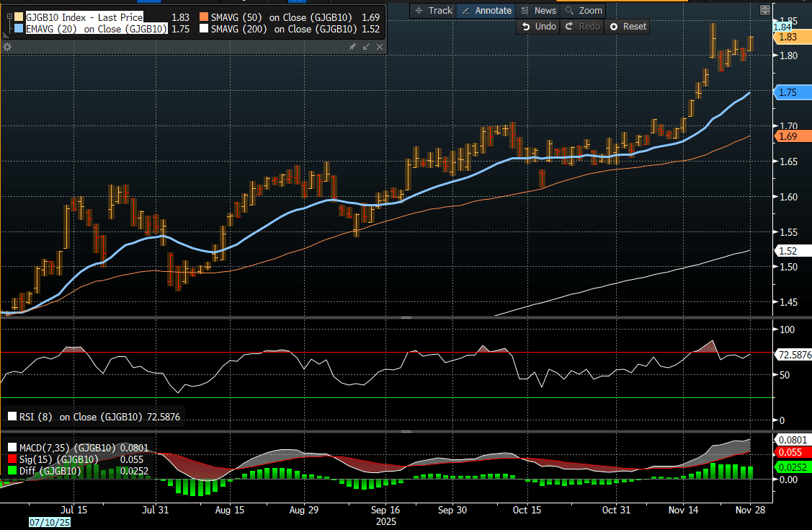Toggle the y-axis scale stepper at top right
This screenshot has width=812, height=530.
point(764,10)
